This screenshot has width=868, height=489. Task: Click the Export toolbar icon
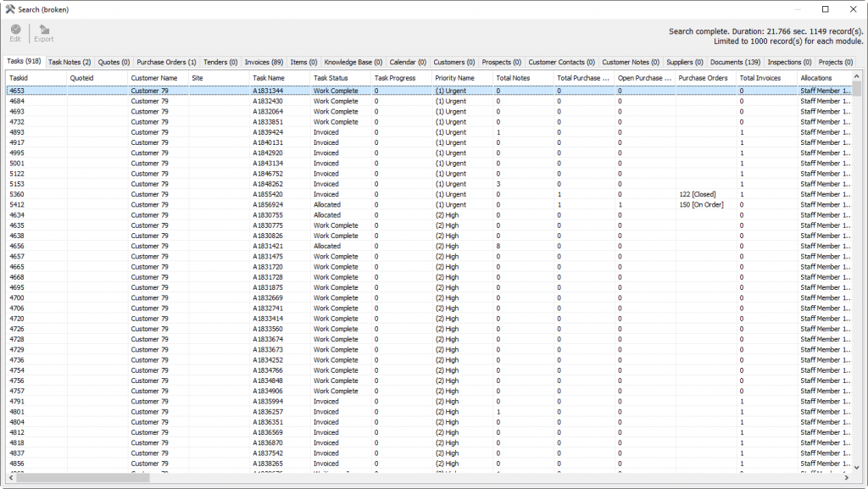(x=43, y=31)
